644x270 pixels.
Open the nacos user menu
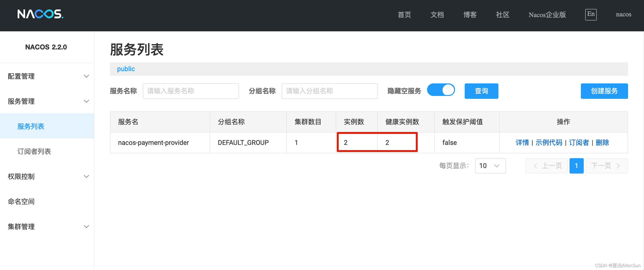pyautogui.click(x=623, y=14)
